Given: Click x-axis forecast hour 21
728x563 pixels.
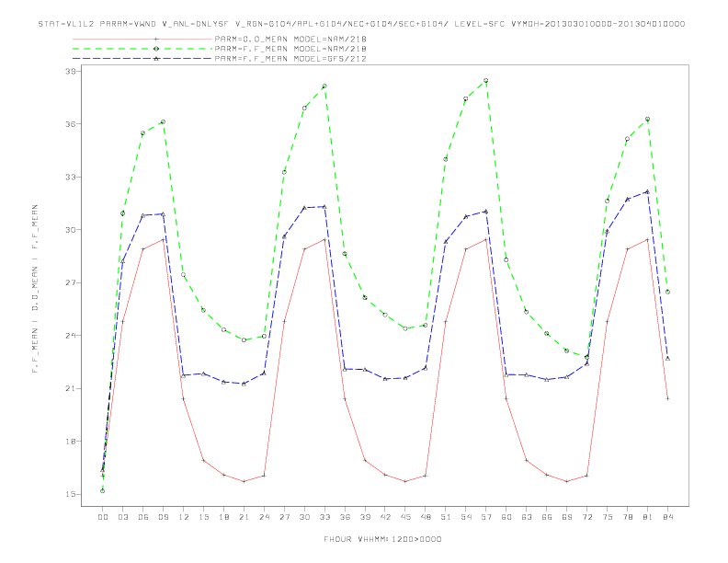Looking at the screenshot, I should (245, 517).
